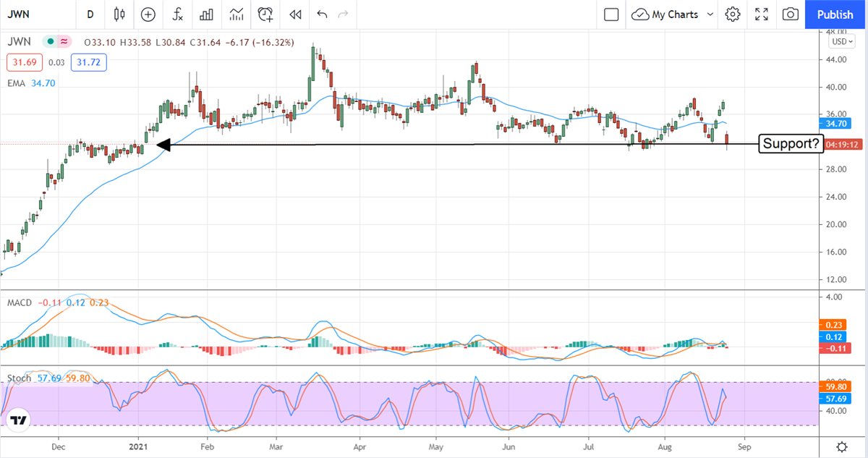868x458 pixels.
Task: Toggle the green market status indicator
Action: coord(49,43)
